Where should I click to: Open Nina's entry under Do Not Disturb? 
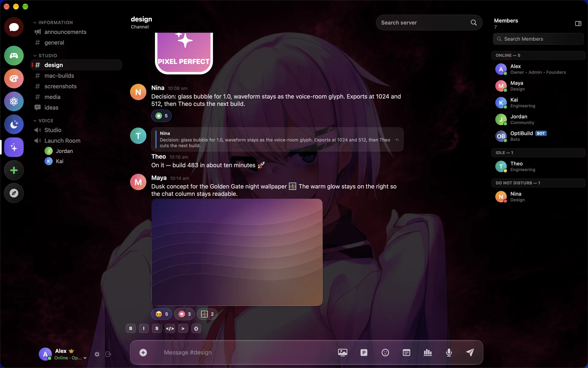pyautogui.click(x=538, y=197)
